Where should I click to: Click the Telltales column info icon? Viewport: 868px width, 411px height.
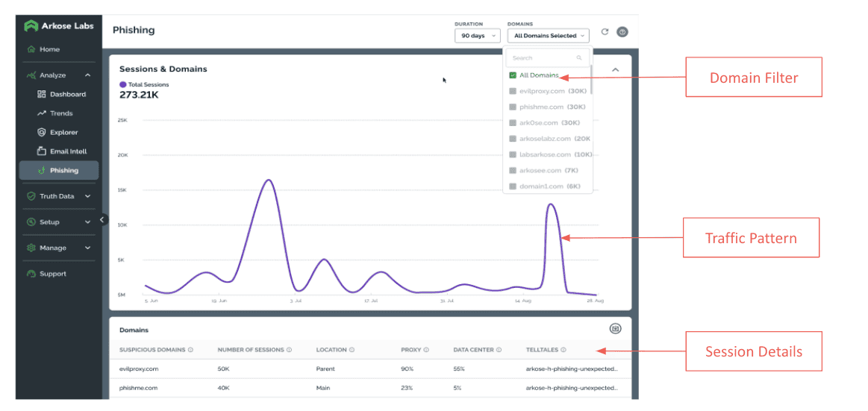[563, 350]
